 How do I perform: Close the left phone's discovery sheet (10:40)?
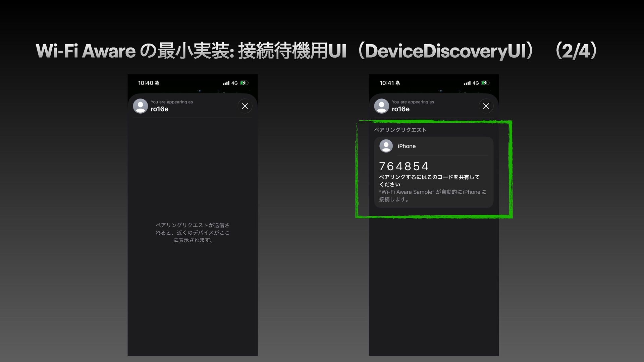coord(245,106)
